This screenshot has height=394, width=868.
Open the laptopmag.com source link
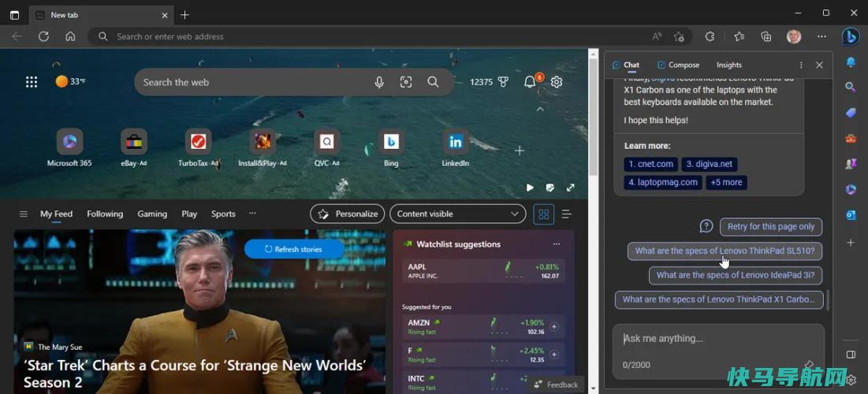(x=662, y=182)
